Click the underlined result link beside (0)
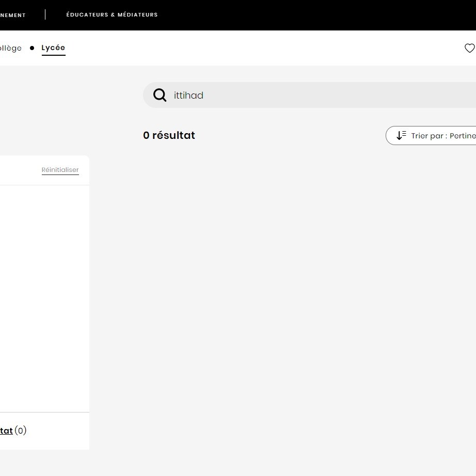476x476 pixels. 6,431
